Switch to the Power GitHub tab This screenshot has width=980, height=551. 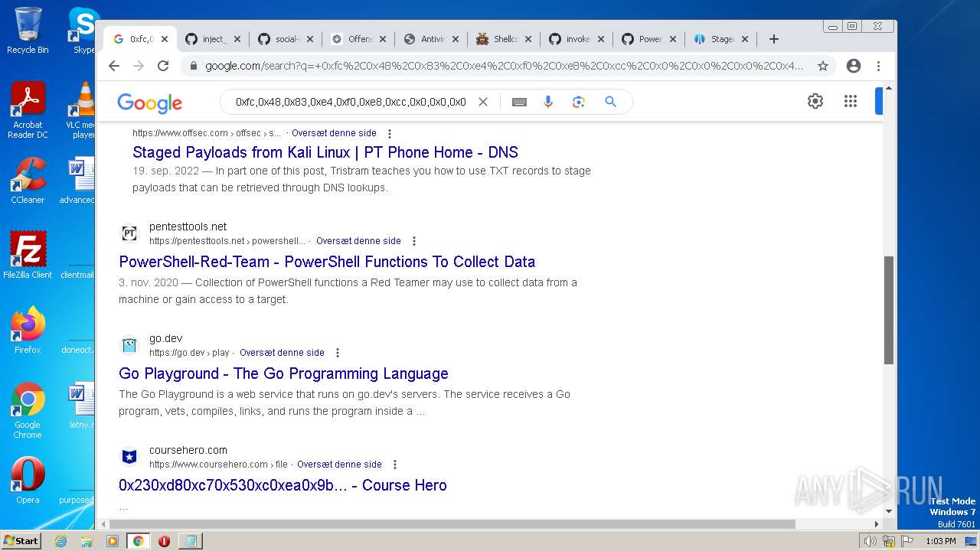[642, 39]
